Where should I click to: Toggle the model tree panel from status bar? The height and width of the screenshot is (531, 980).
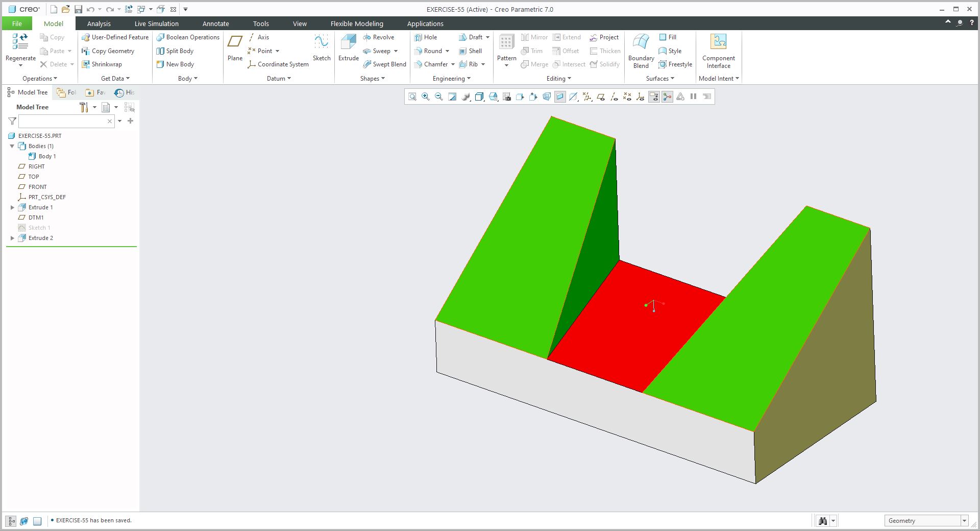11,521
